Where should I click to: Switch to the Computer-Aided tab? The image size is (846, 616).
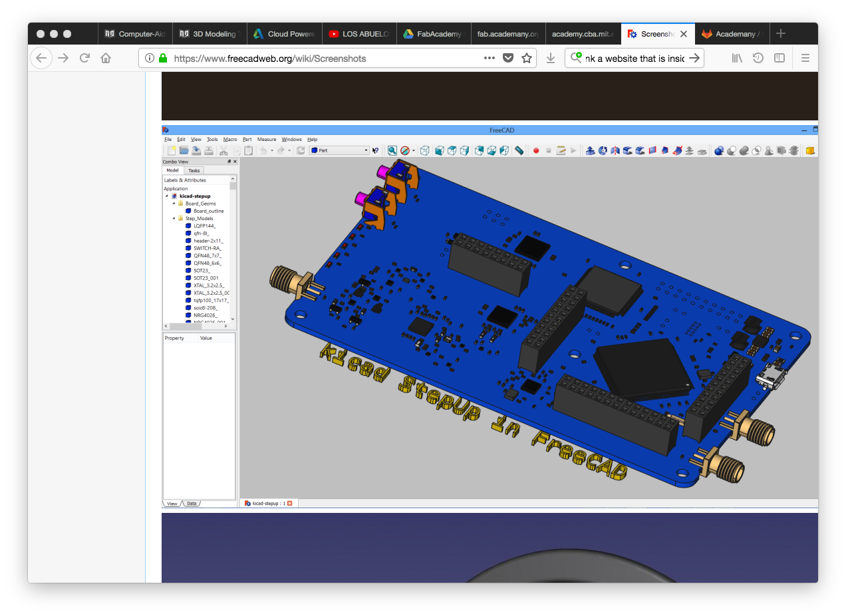(136, 34)
